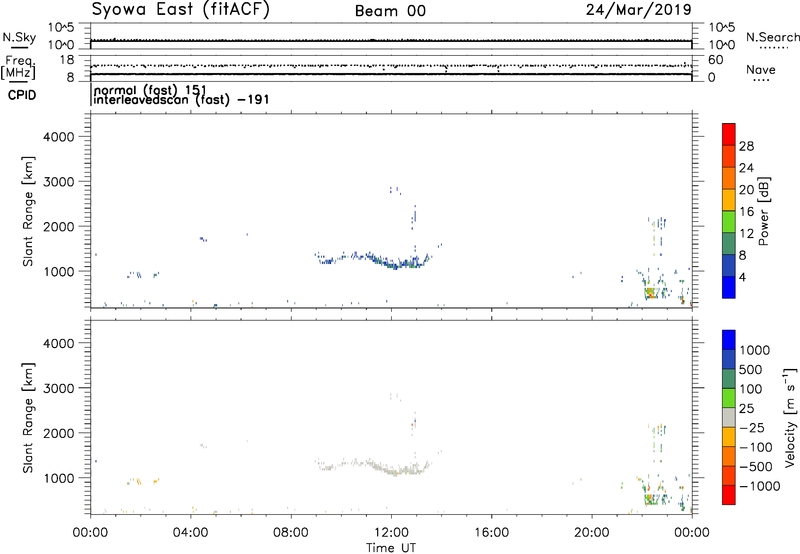800x554 pixels.
Task: Click the left "10^5" noise axis tick
Action: point(60,28)
